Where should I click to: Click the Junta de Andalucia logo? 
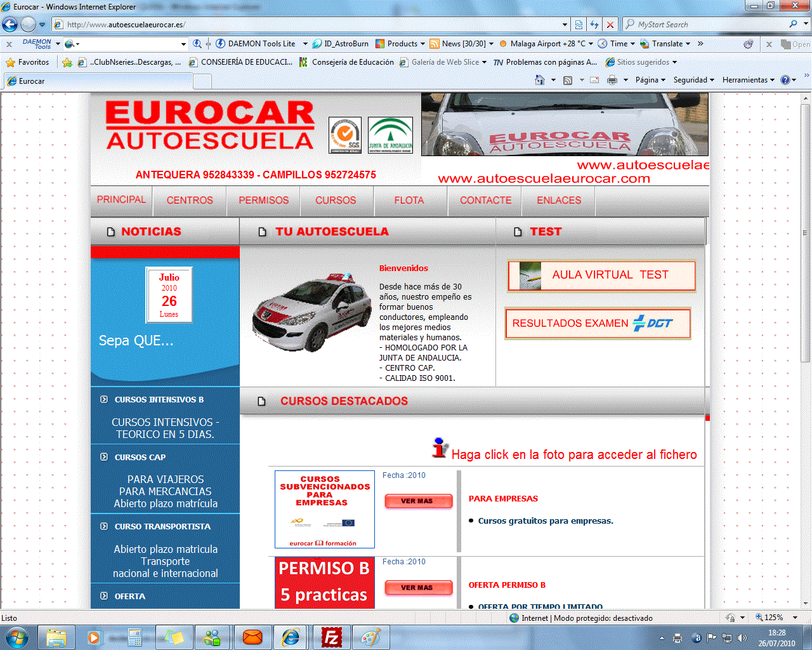click(390, 135)
